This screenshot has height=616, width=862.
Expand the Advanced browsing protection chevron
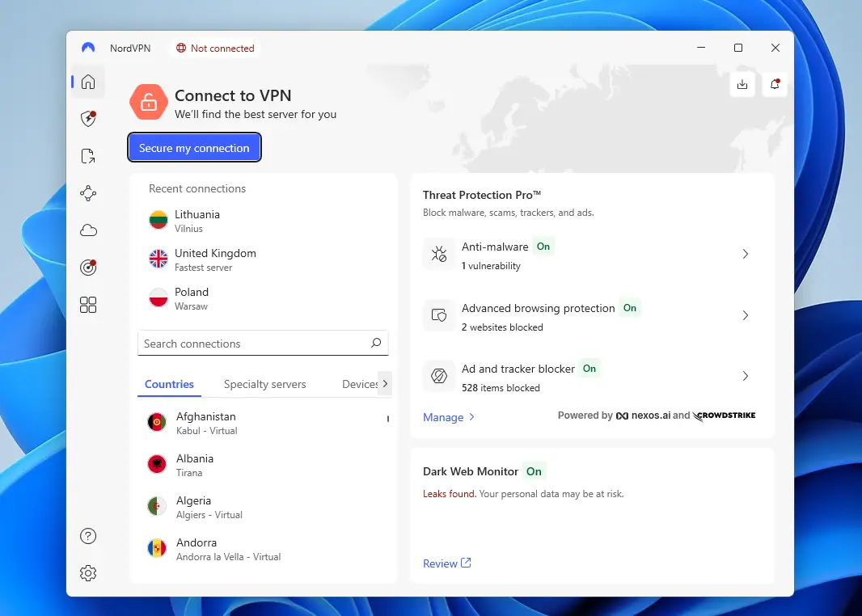pos(746,315)
